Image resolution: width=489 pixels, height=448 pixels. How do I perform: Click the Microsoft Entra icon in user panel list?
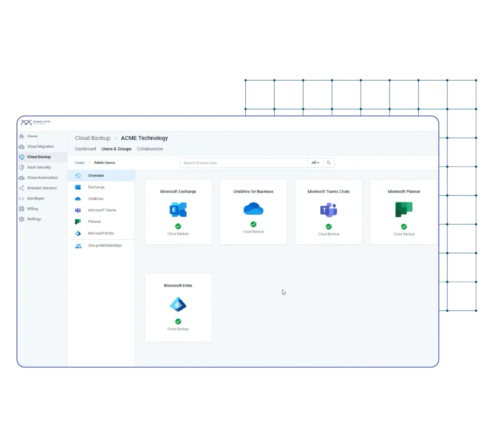78,233
